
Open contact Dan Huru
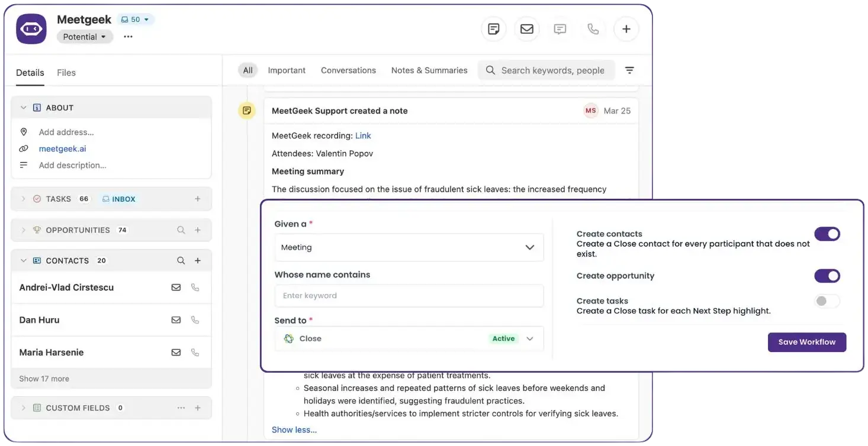coord(39,320)
